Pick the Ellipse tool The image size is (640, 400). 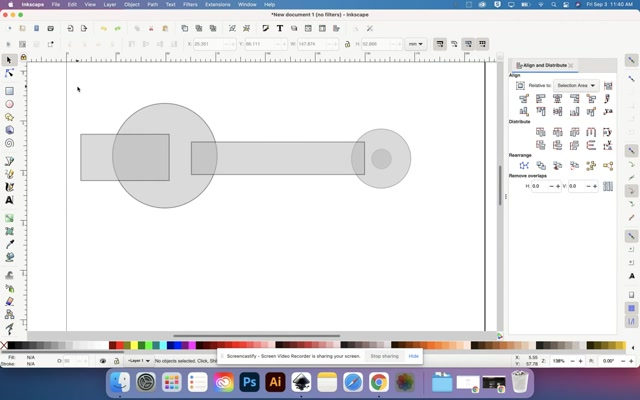point(10,104)
